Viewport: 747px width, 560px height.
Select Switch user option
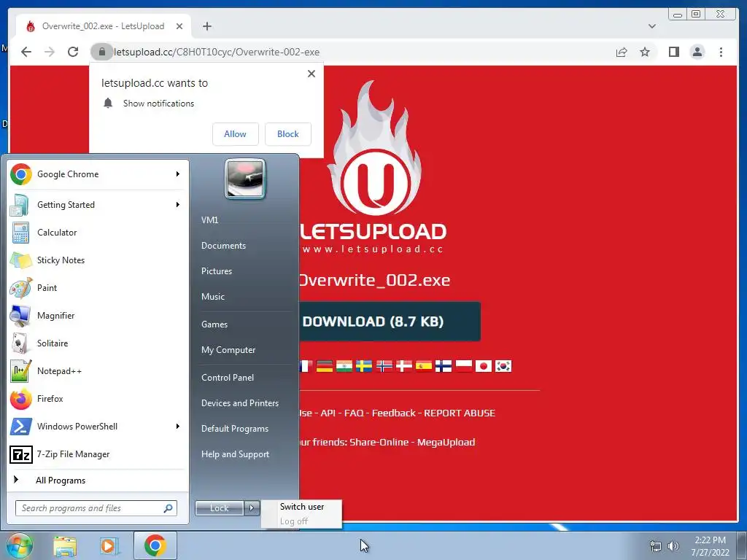301,507
